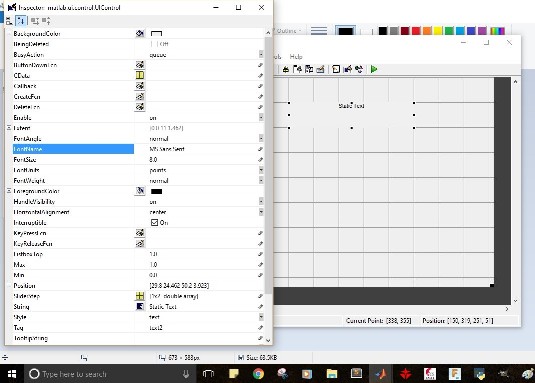Open the BusyAction dropdown
Image resolution: width=535 pixels, height=383 pixels.
(261, 54)
